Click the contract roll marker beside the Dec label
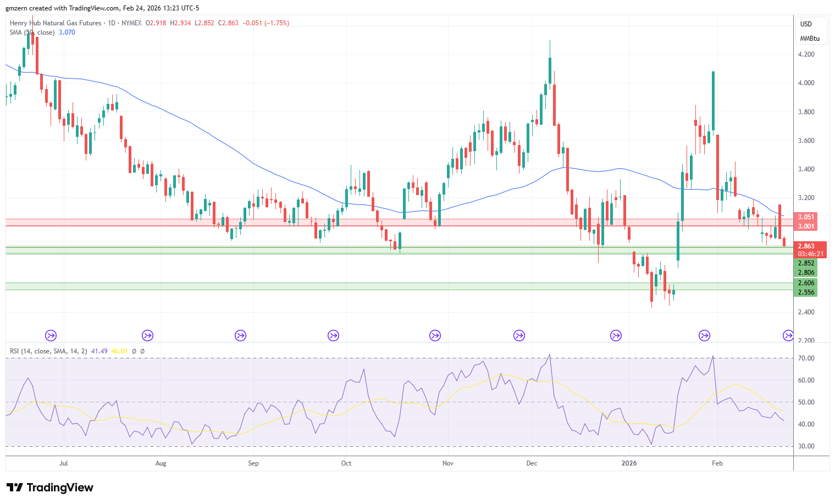The image size is (835, 504). [519, 335]
